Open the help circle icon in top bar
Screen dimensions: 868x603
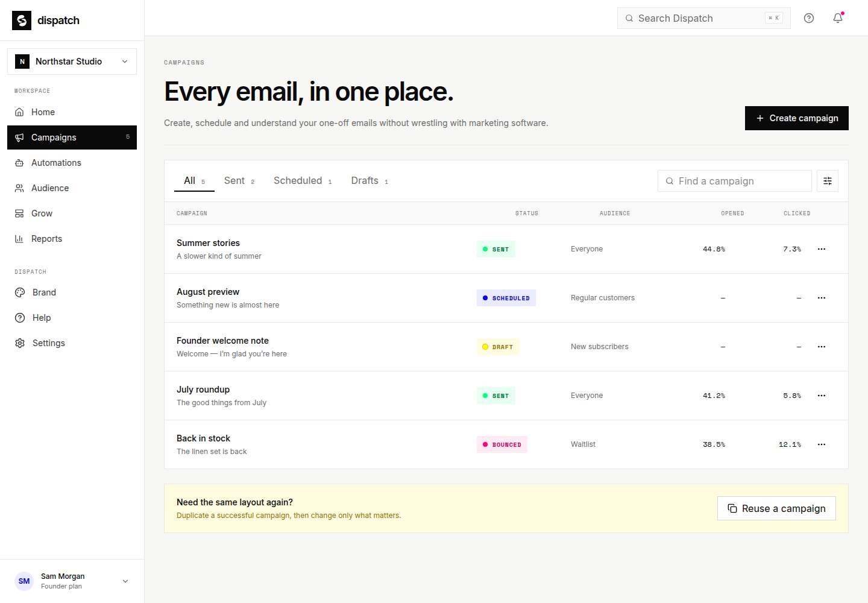[809, 18]
